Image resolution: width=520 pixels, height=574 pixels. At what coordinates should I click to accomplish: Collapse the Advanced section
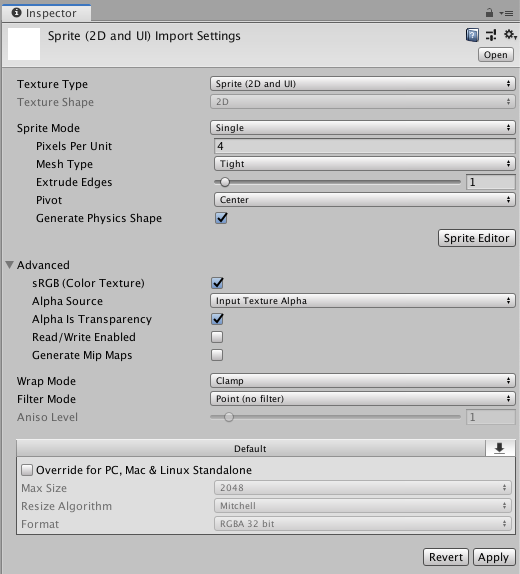pos(10,265)
